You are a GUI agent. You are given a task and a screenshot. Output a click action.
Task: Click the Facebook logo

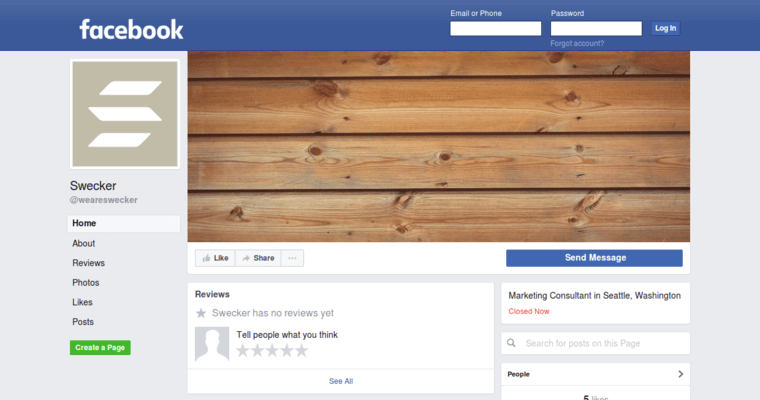(131, 29)
